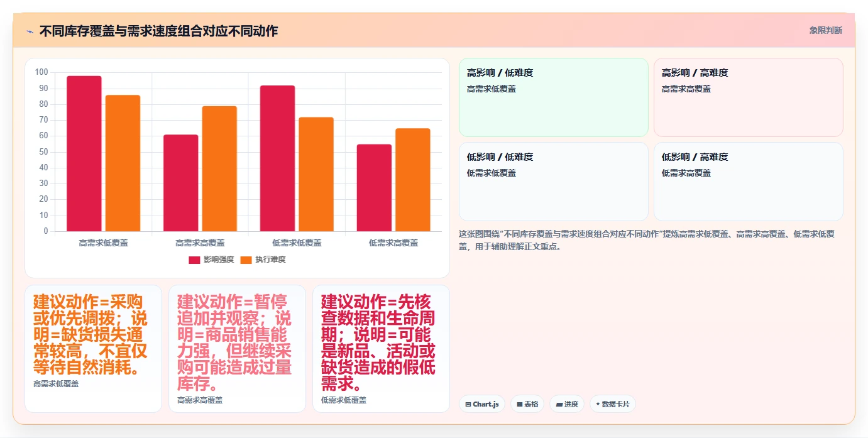
Task: Open the 建议动作=先核查数据和生命周期 card
Action: (381, 349)
